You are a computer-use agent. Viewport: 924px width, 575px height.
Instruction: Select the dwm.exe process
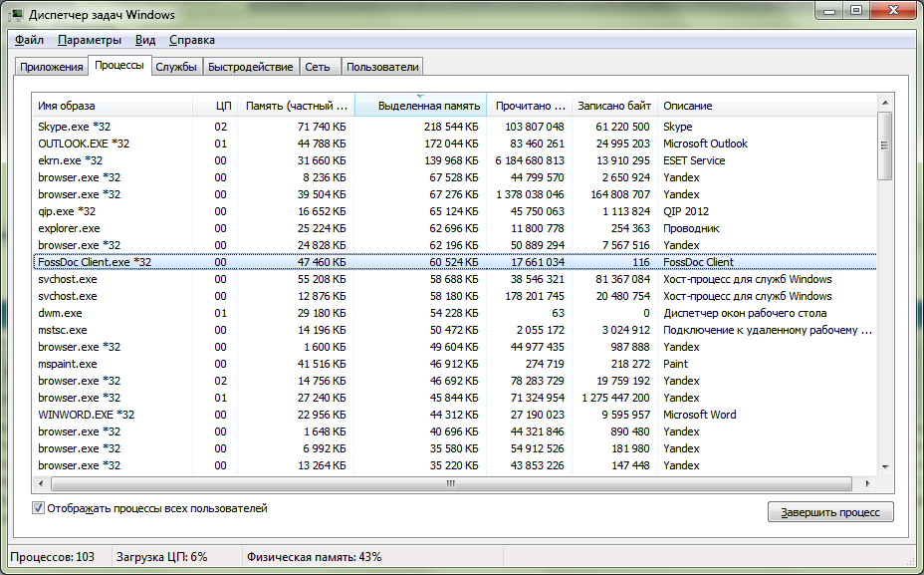(x=454, y=313)
